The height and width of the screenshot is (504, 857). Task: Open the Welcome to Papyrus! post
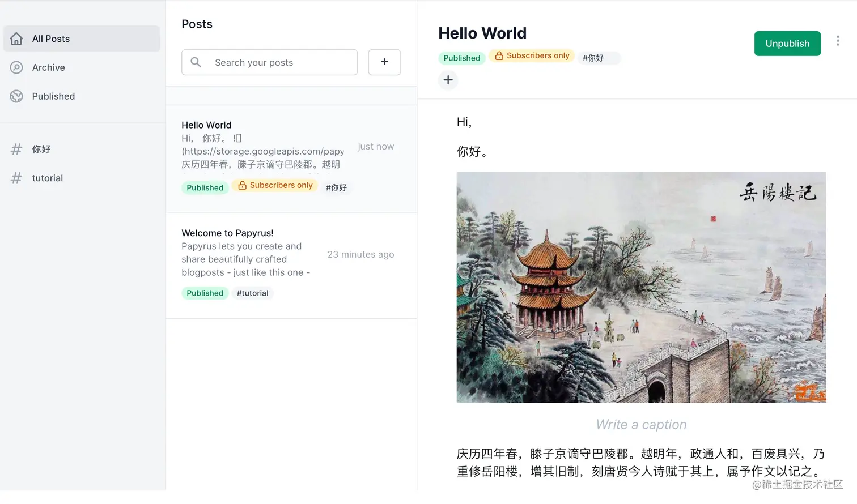click(x=291, y=266)
